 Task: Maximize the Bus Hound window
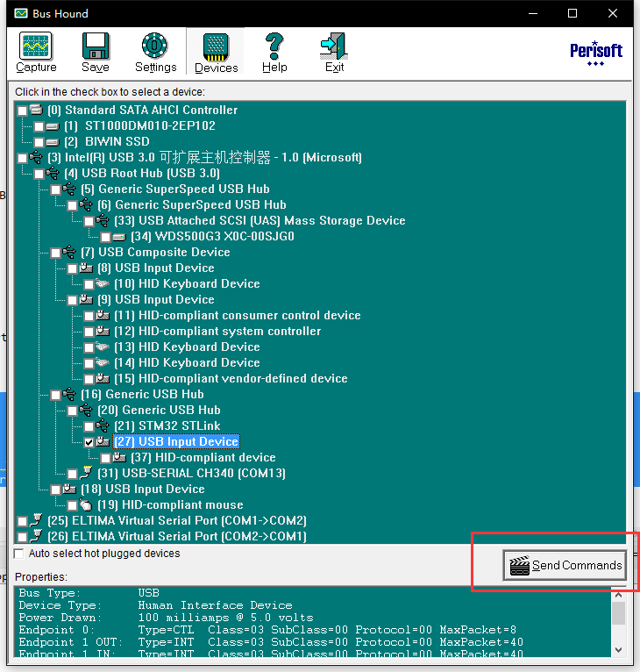click(572, 13)
